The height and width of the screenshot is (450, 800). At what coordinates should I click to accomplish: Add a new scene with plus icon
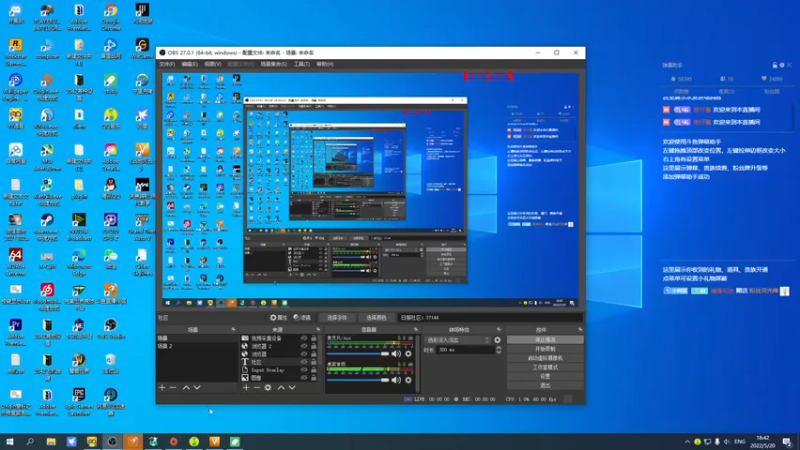[x=162, y=388]
